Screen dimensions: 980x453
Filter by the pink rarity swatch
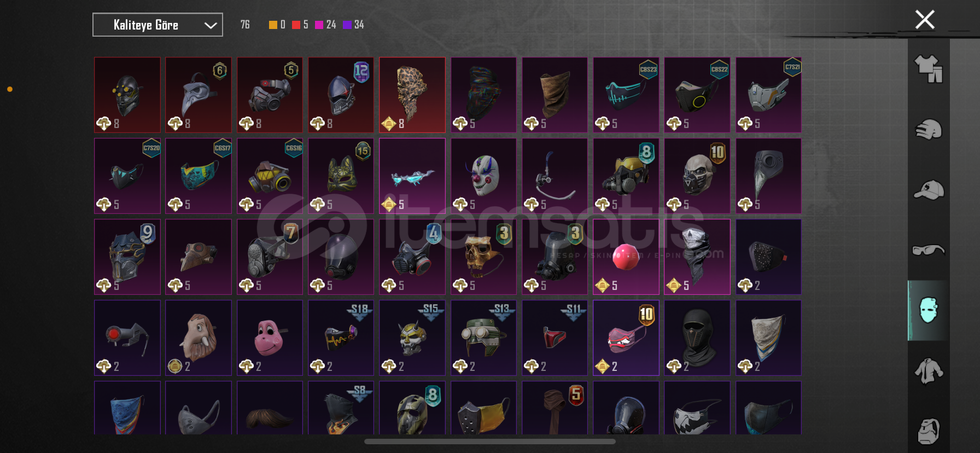319,25
